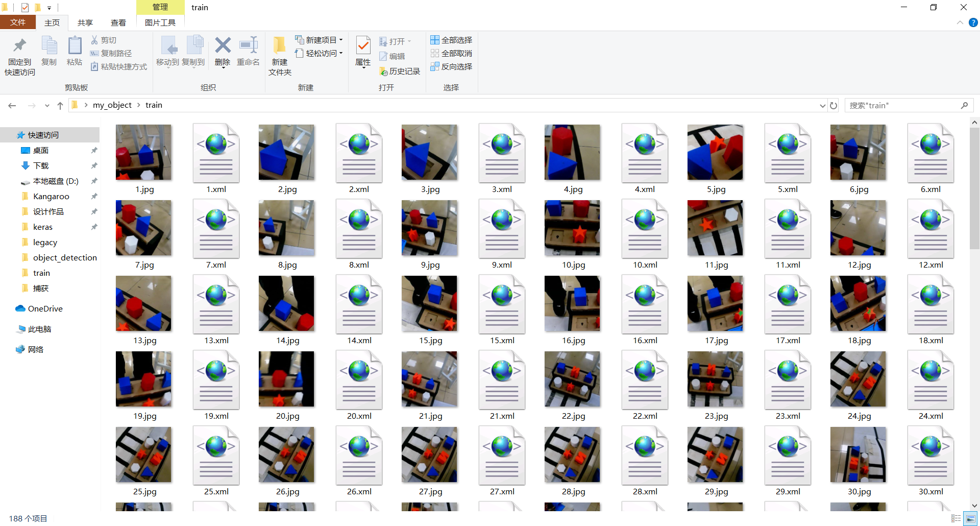
Task: Click 全部取消 select none
Action: coord(451,53)
